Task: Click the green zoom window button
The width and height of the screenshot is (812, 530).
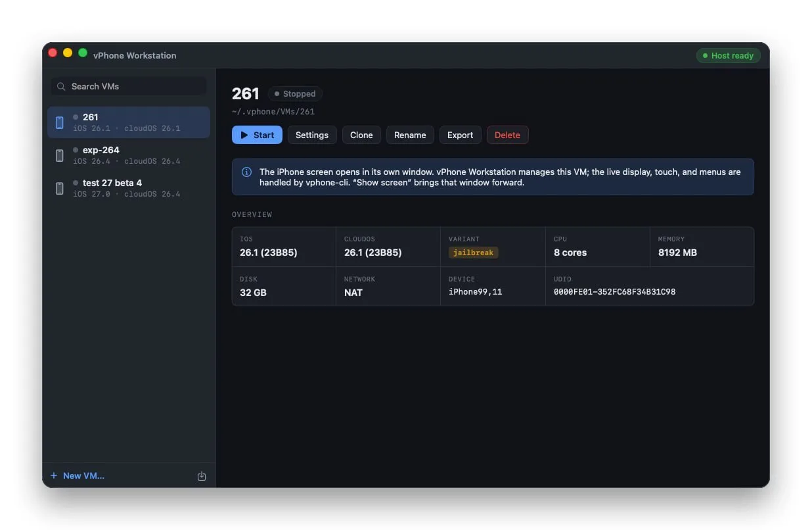Action: pyautogui.click(x=83, y=53)
